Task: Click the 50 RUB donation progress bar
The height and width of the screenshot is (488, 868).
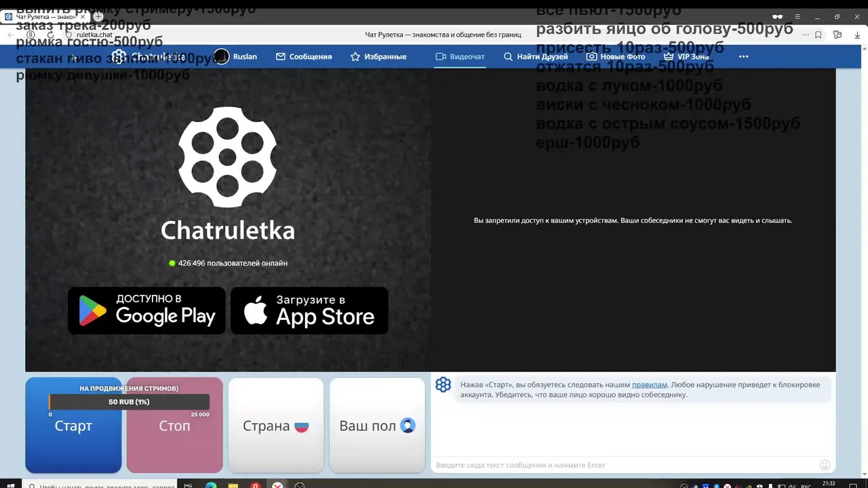Action: (x=129, y=402)
